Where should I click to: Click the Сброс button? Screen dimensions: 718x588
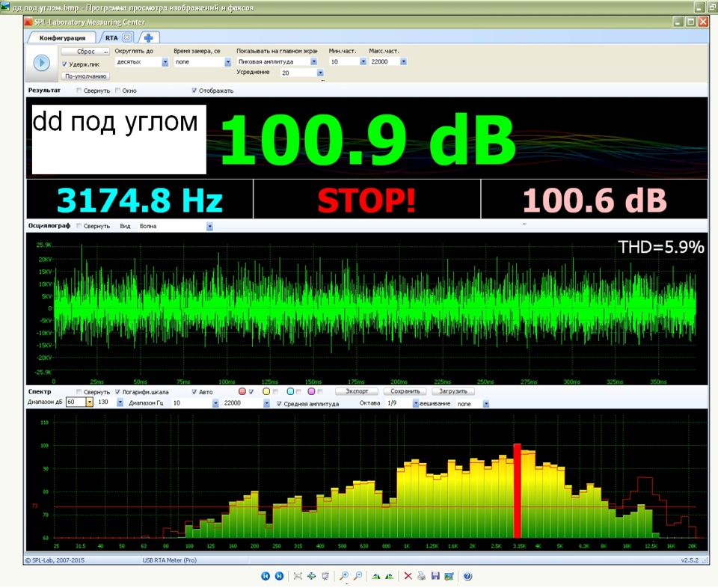[85, 52]
